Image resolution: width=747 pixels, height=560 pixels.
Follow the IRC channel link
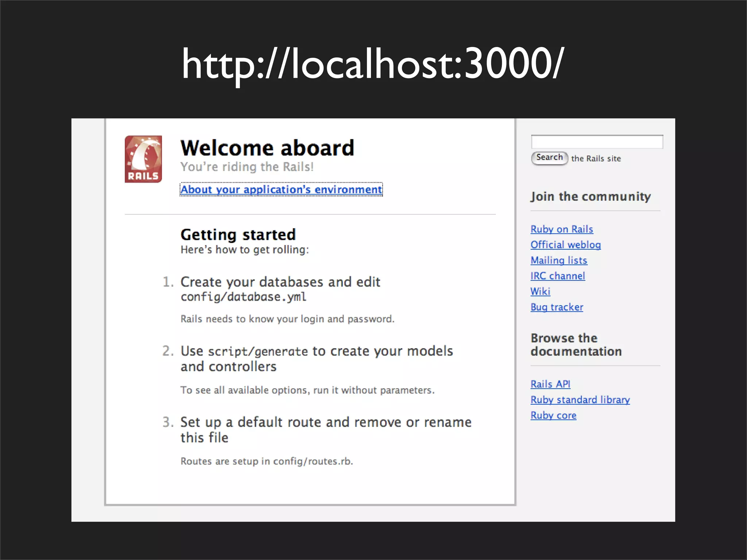pyautogui.click(x=558, y=276)
